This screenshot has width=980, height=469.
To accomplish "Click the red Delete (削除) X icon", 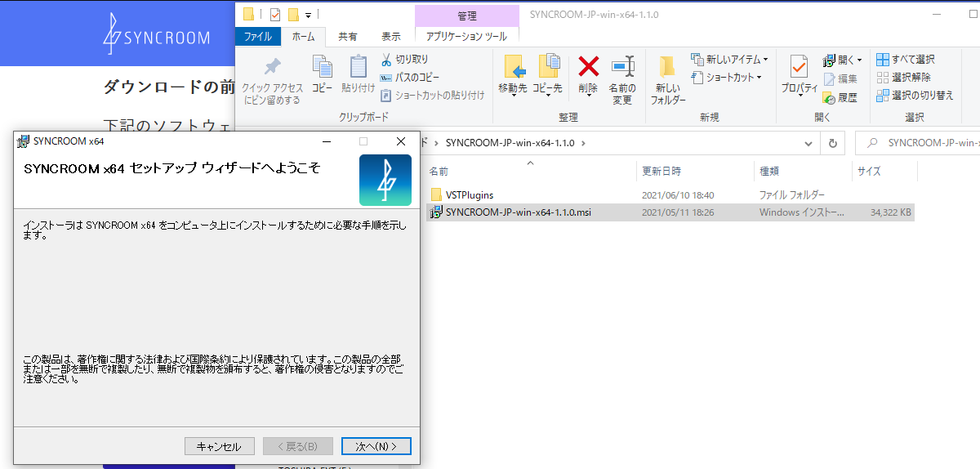I will coord(588,67).
